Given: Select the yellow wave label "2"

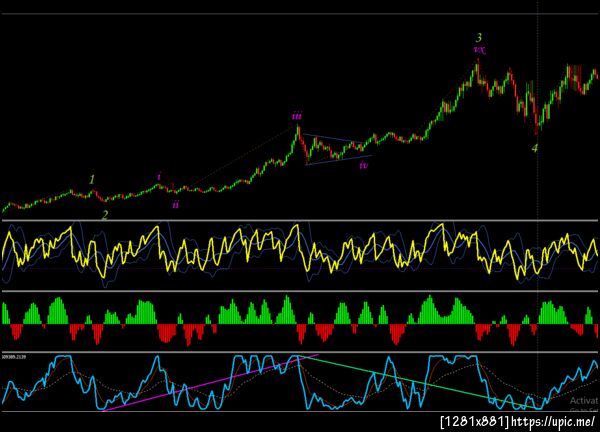Looking at the screenshot, I should [x=104, y=215].
